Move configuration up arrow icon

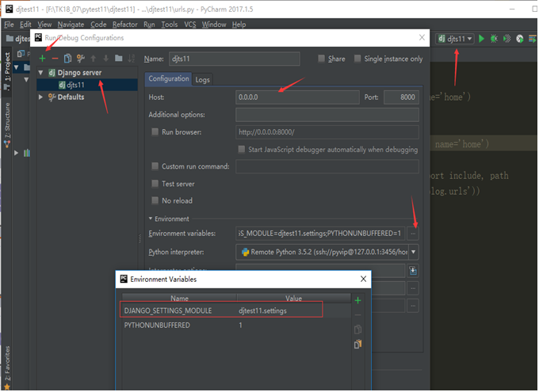coord(94,59)
